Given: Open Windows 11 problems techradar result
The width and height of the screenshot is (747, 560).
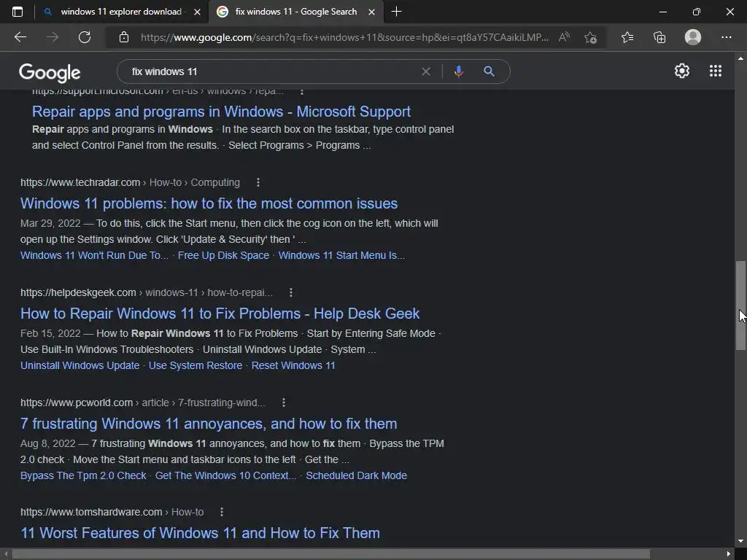Looking at the screenshot, I should 209,203.
